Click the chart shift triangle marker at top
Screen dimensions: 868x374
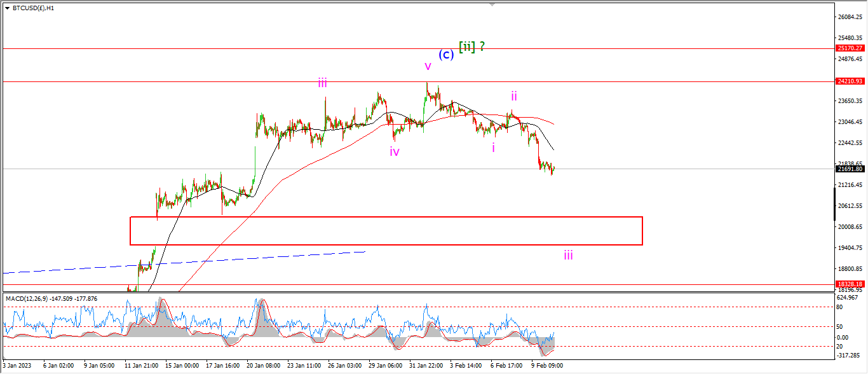pos(492,4)
